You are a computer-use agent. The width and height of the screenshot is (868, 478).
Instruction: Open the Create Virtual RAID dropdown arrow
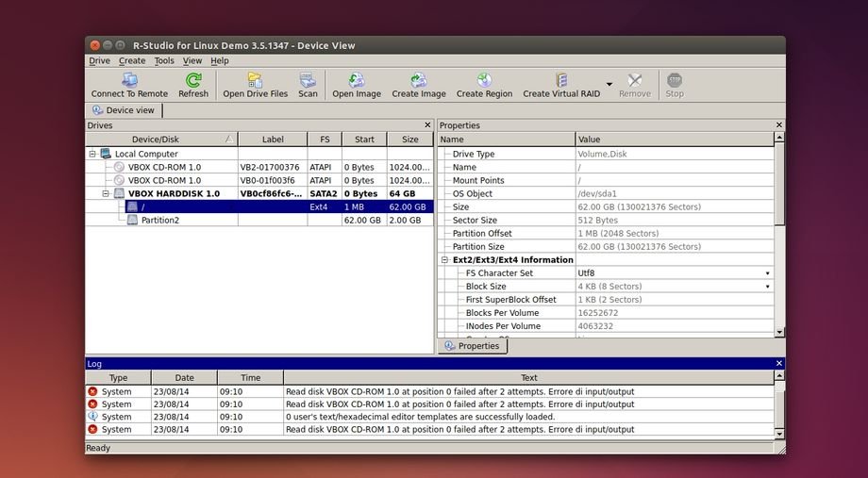point(609,85)
